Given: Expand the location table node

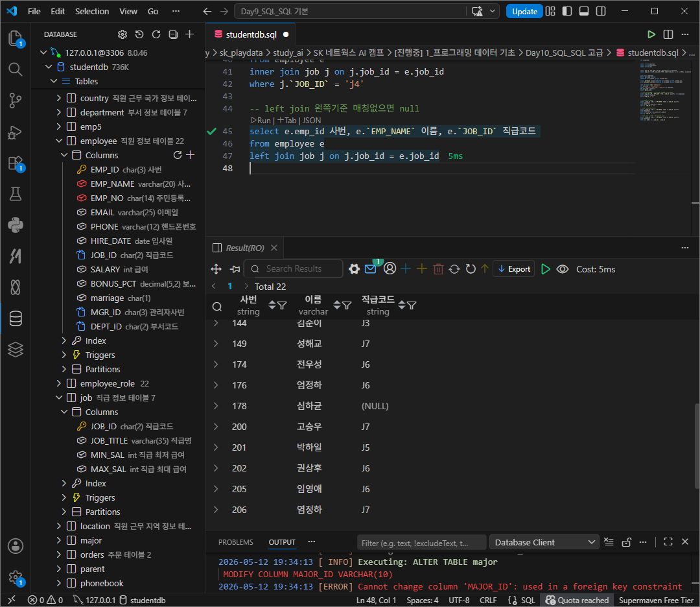Looking at the screenshot, I should click(x=59, y=526).
